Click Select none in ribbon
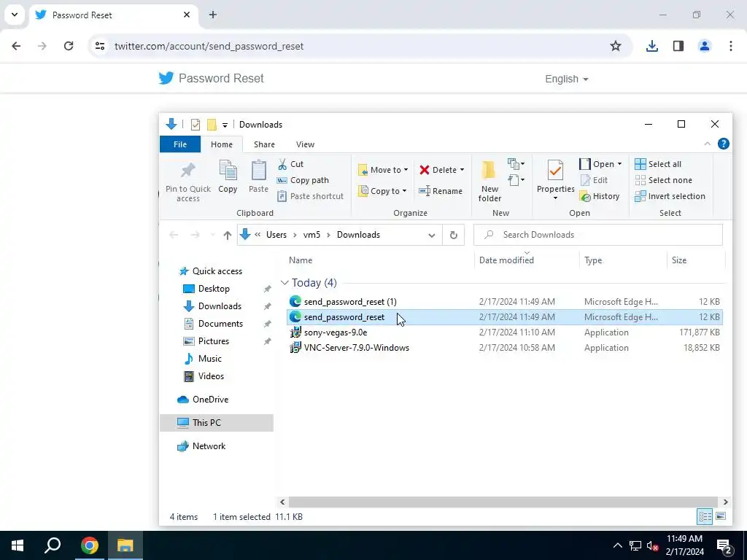Viewport: 747px width, 560px height. tap(663, 180)
